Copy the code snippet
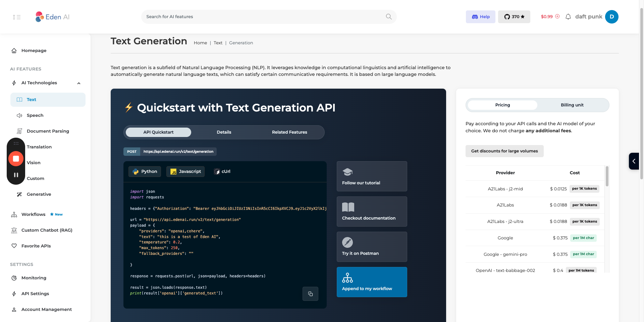 (310, 294)
